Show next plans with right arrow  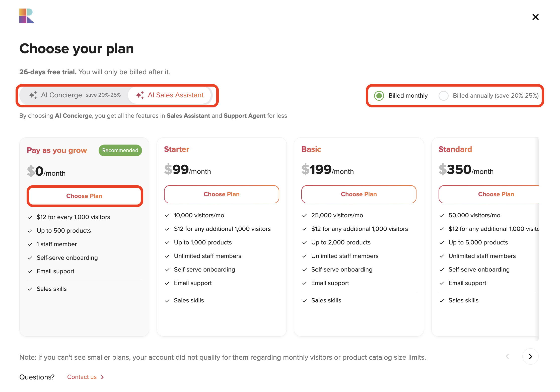tap(530, 356)
